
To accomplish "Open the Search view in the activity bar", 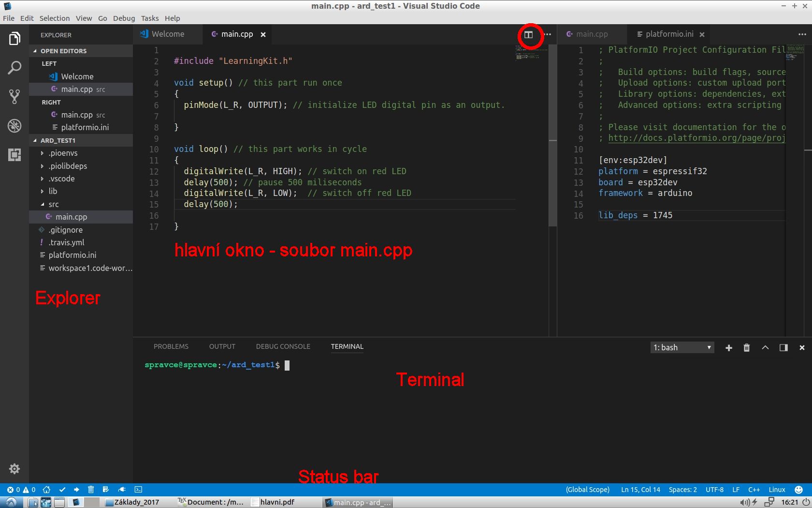I will click(x=14, y=68).
